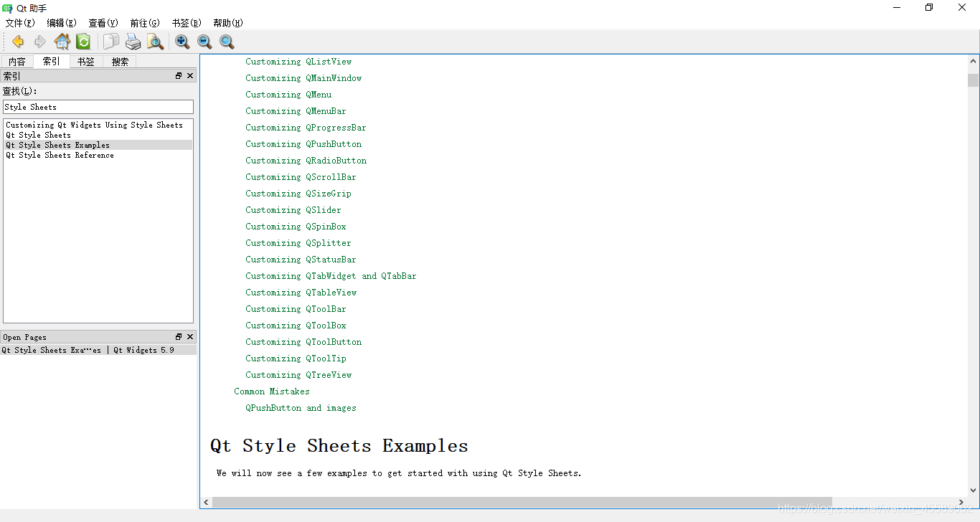This screenshot has width=980, height=522.
Task: Click the grayed forward navigation arrow
Action: click(x=40, y=41)
